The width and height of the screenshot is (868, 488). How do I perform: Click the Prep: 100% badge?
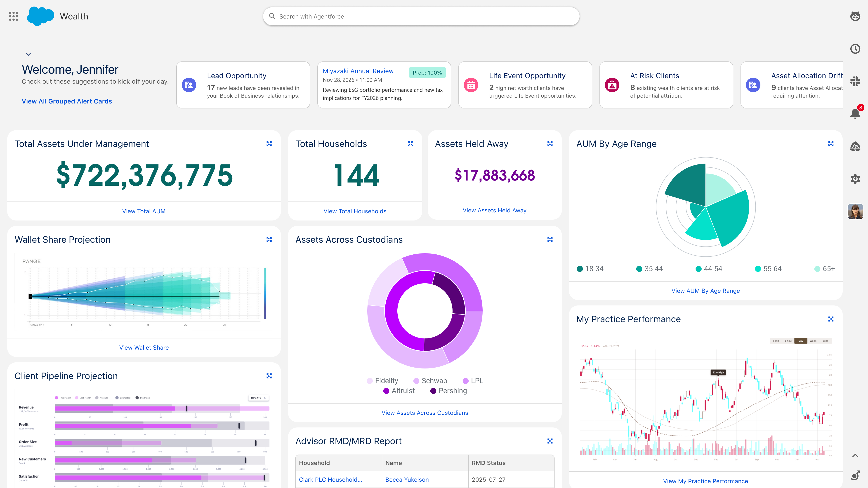point(427,73)
